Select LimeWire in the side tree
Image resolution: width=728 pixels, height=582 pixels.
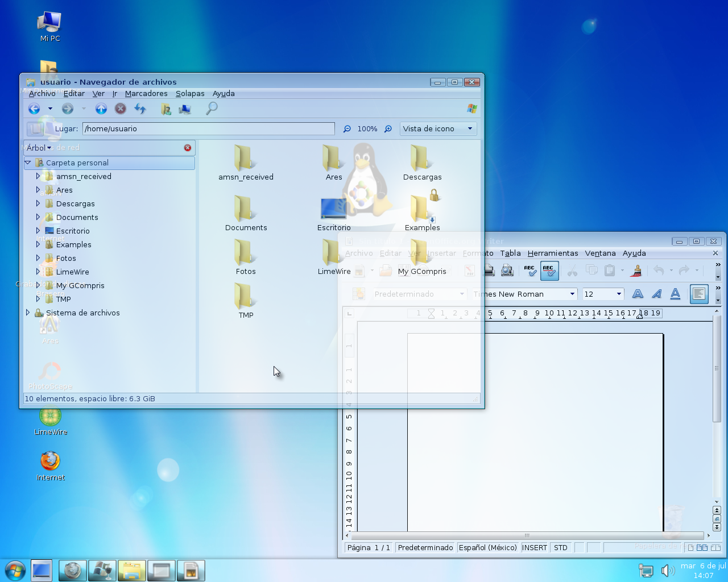pyautogui.click(x=72, y=272)
